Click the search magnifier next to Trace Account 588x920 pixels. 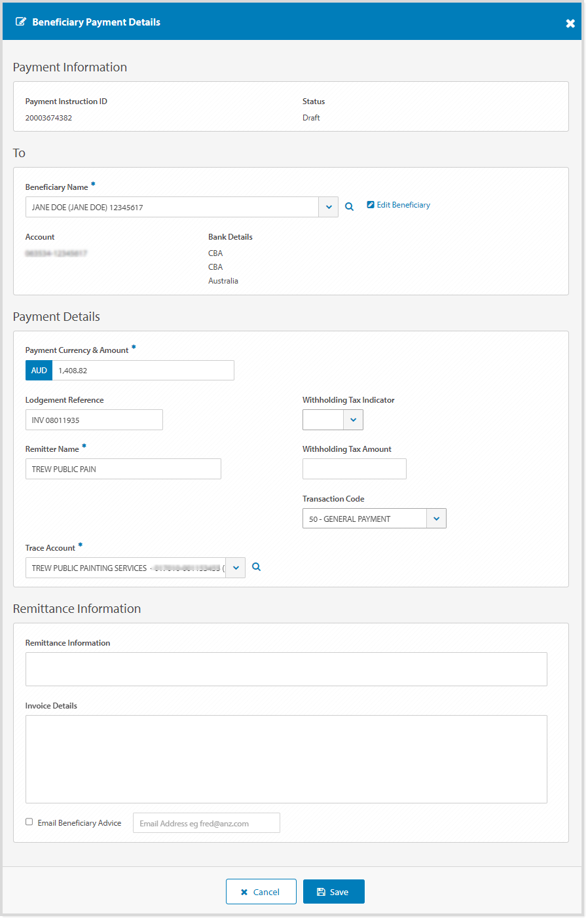pyautogui.click(x=256, y=567)
